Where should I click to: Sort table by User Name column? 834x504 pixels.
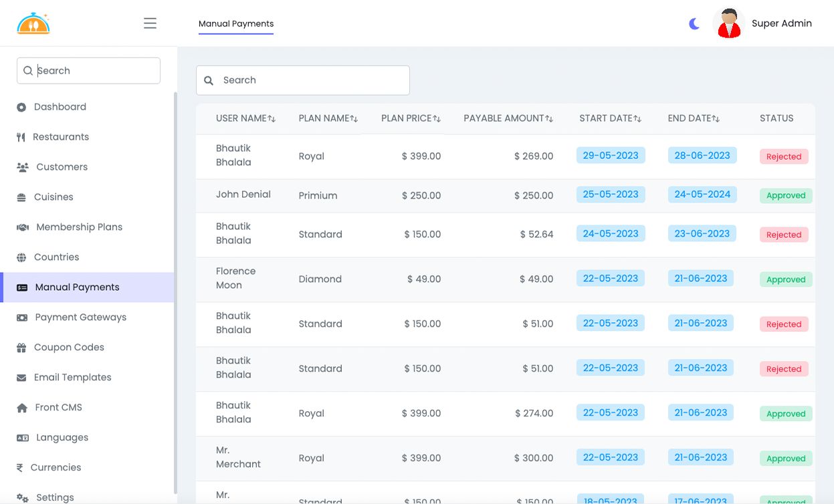point(272,119)
